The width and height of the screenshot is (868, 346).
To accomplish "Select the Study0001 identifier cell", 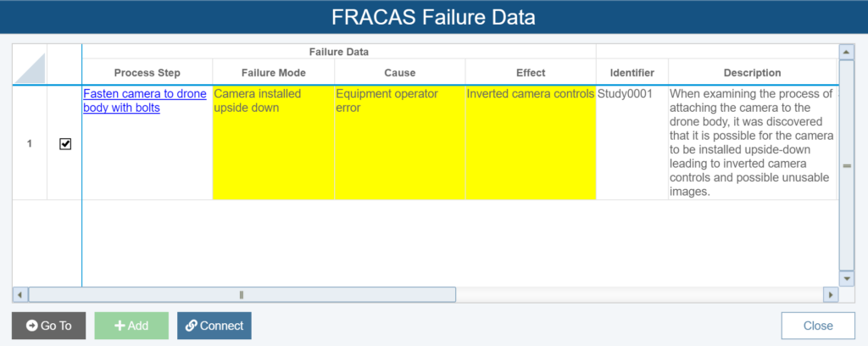I will (x=632, y=142).
